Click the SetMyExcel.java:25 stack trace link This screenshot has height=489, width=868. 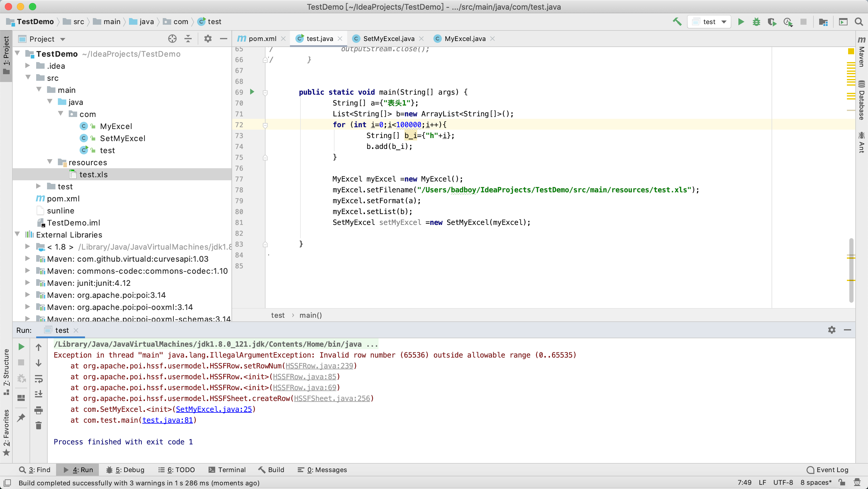214,409
